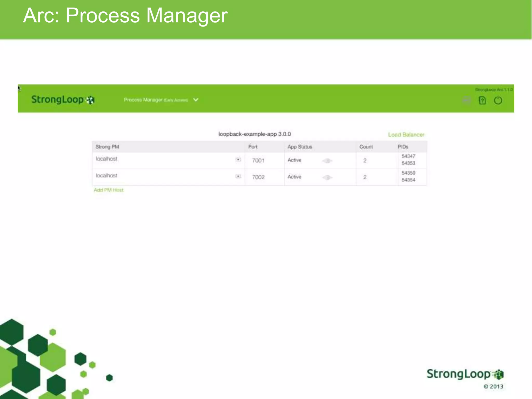Image resolution: width=532 pixels, height=399 pixels.
Task: Click the Port column header
Action: coord(253,147)
